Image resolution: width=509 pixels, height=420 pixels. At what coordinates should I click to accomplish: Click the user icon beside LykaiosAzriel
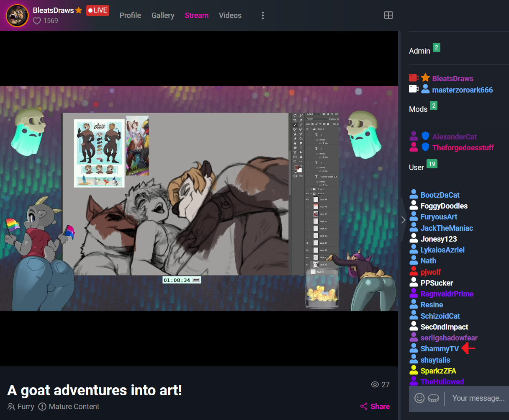coord(414,249)
